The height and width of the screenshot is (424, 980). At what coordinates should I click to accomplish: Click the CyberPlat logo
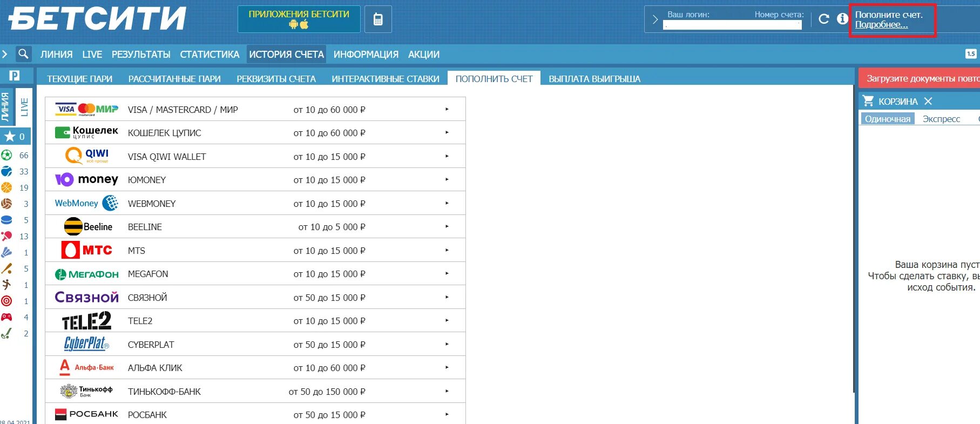coord(86,344)
